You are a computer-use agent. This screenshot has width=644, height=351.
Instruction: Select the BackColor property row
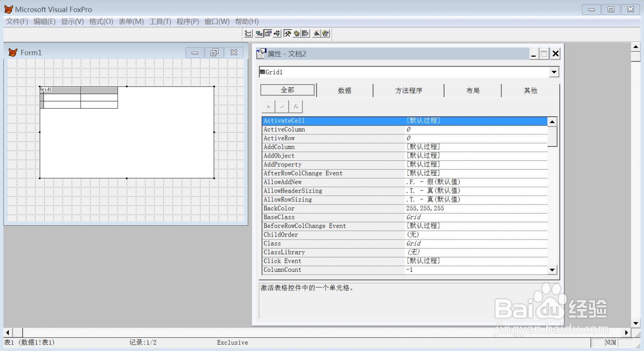tap(405, 208)
